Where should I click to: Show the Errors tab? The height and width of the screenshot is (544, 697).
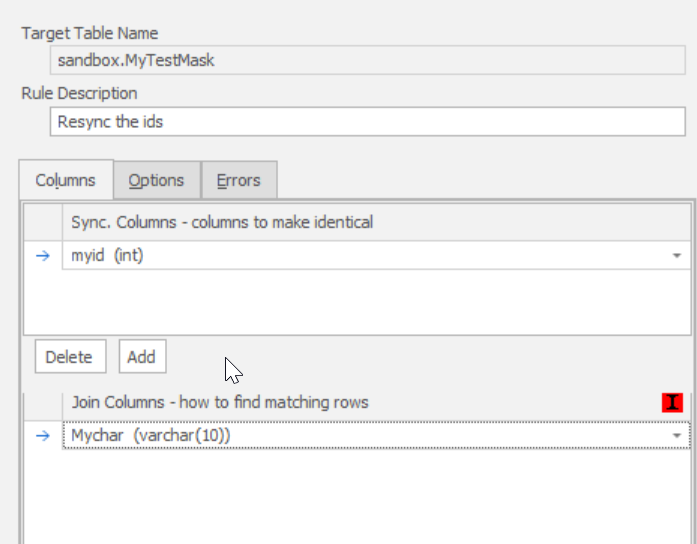pyautogui.click(x=238, y=181)
